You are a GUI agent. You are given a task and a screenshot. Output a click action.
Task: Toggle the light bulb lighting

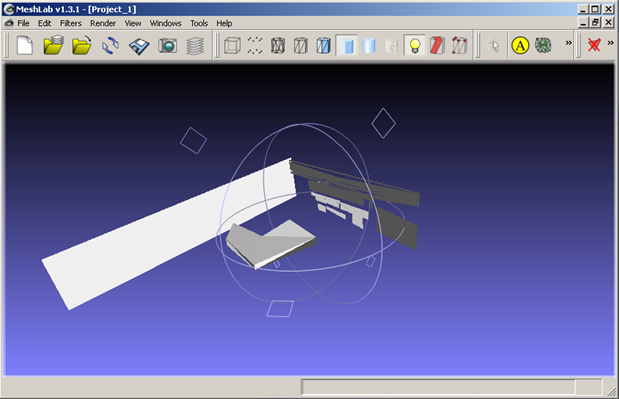tap(415, 45)
